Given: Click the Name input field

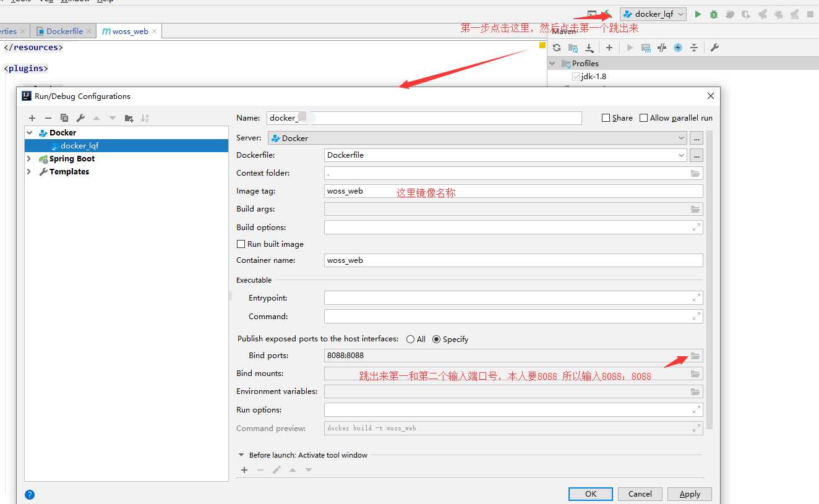Looking at the screenshot, I should pyautogui.click(x=424, y=118).
